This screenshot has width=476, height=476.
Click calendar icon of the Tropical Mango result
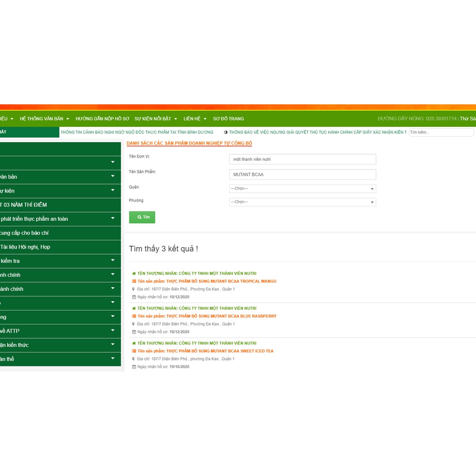coord(134,297)
